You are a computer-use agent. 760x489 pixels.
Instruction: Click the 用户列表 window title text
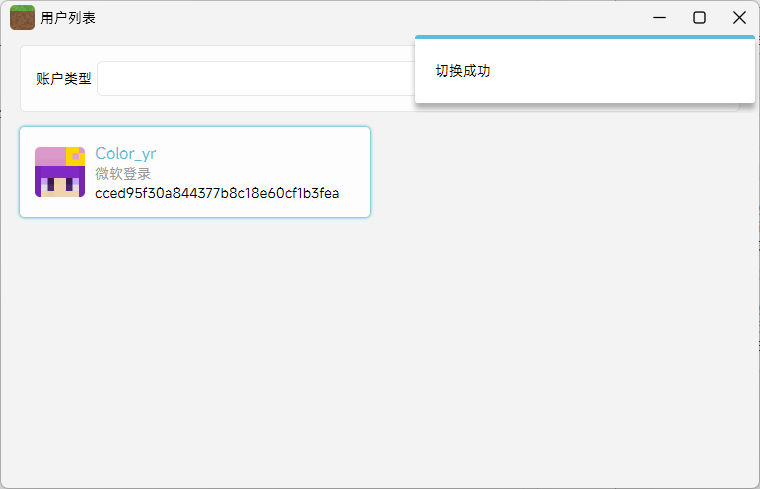tap(68, 18)
